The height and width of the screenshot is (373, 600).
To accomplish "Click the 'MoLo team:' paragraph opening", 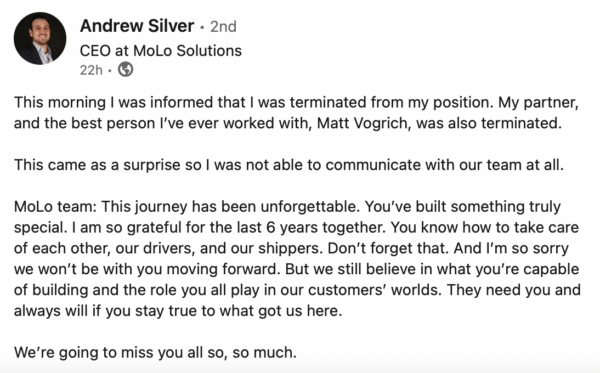I will click(55, 207).
